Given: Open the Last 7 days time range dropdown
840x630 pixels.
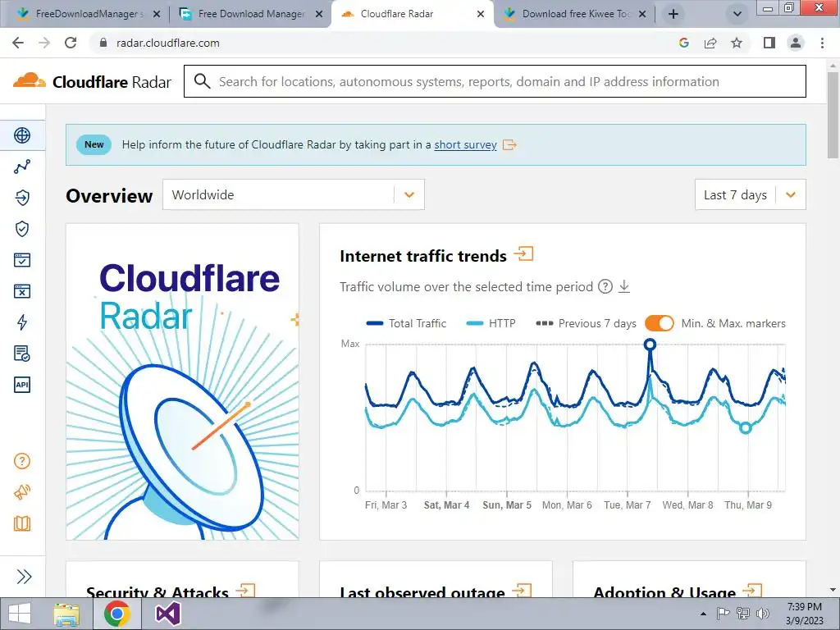Looking at the screenshot, I should (750, 194).
